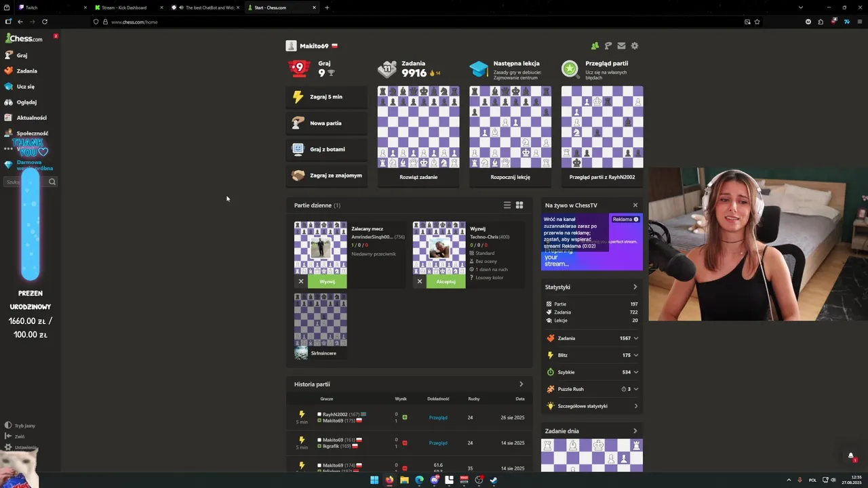Click Rozpocznij lekcję link
Image resolution: width=868 pixels, height=488 pixels.
(510, 177)
